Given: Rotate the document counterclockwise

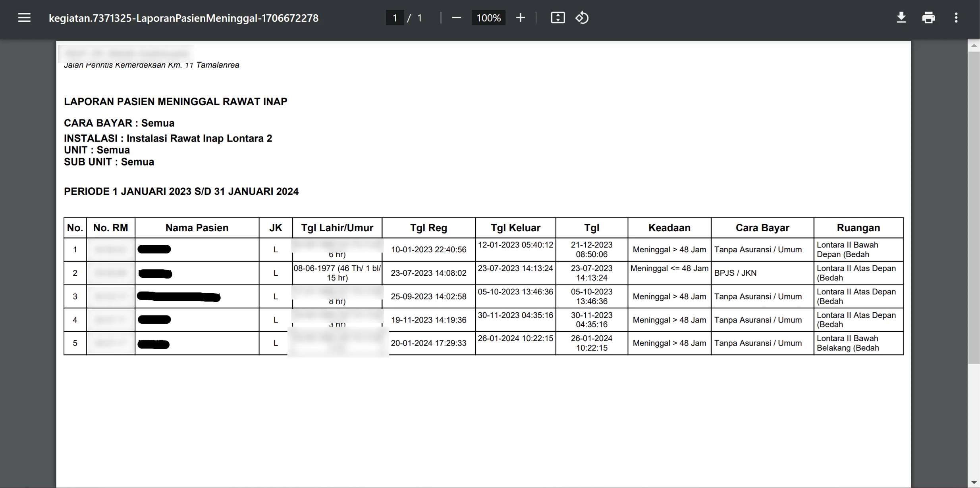Looking at the screenshot, I should 582,18.
